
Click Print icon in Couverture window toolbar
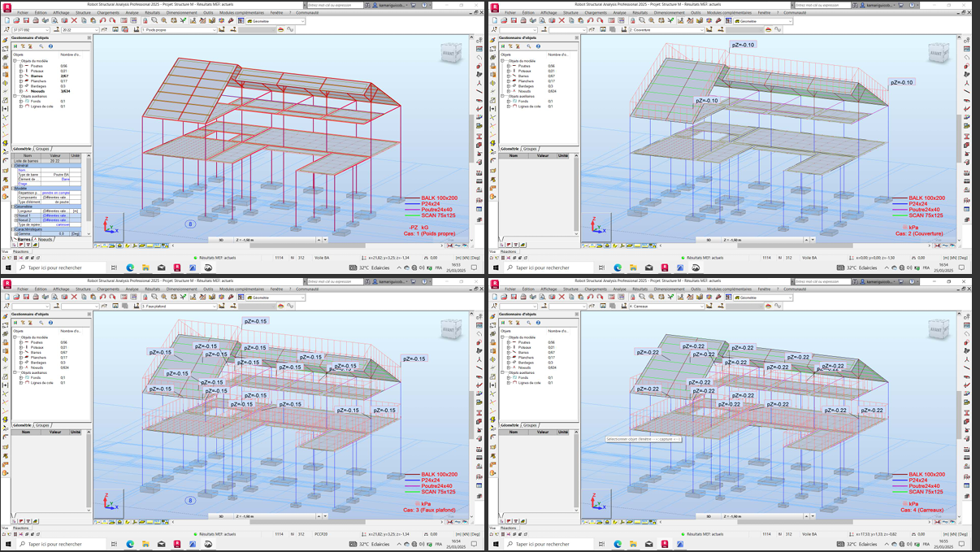(x=523, y=21)
